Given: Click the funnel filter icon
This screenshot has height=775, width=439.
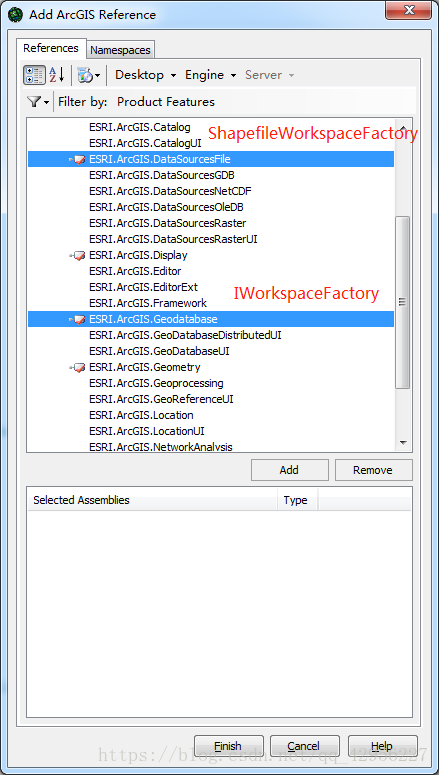Looking at the screenshot, I should click(x=34, y=102).
